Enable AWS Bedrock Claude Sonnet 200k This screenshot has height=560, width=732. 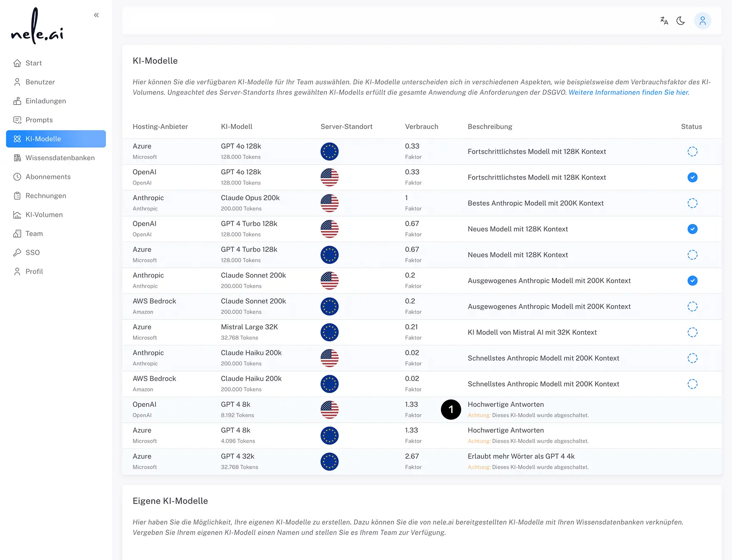(x=692, y=306)
